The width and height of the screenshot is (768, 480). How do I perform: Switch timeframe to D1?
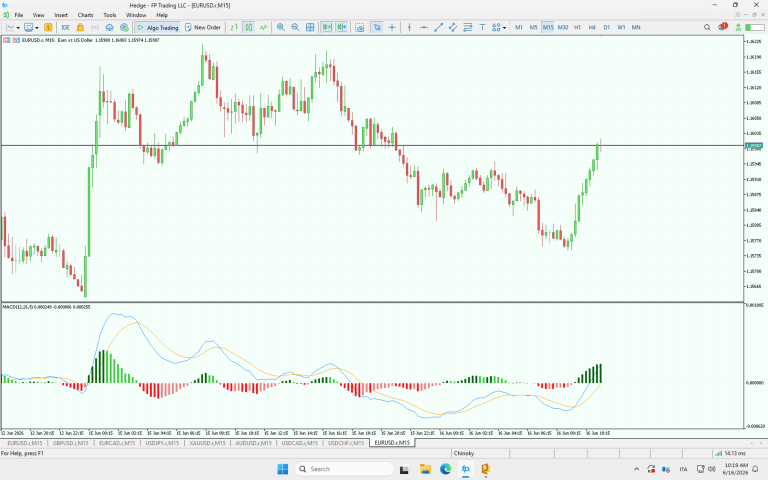coord(607,27)
